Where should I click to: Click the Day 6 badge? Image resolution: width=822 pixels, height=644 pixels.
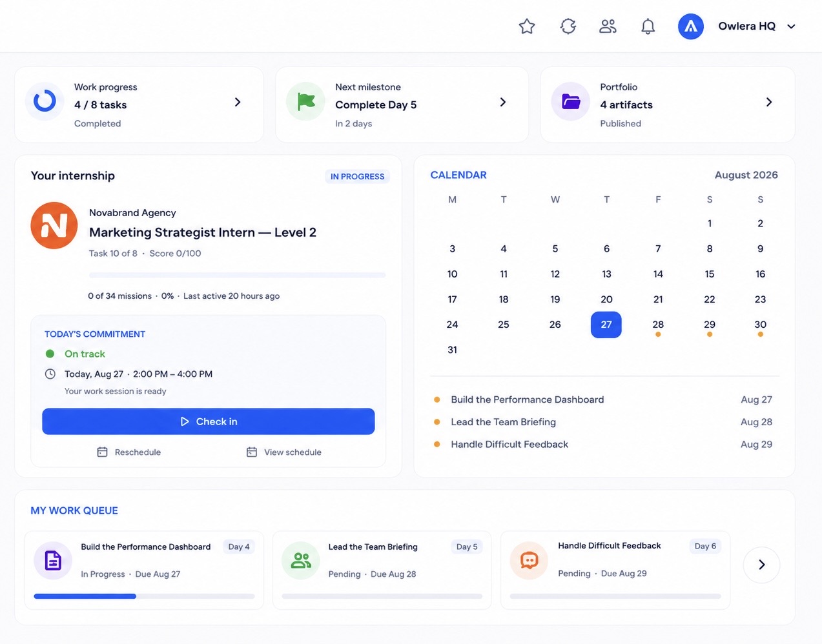pos(705,546)
